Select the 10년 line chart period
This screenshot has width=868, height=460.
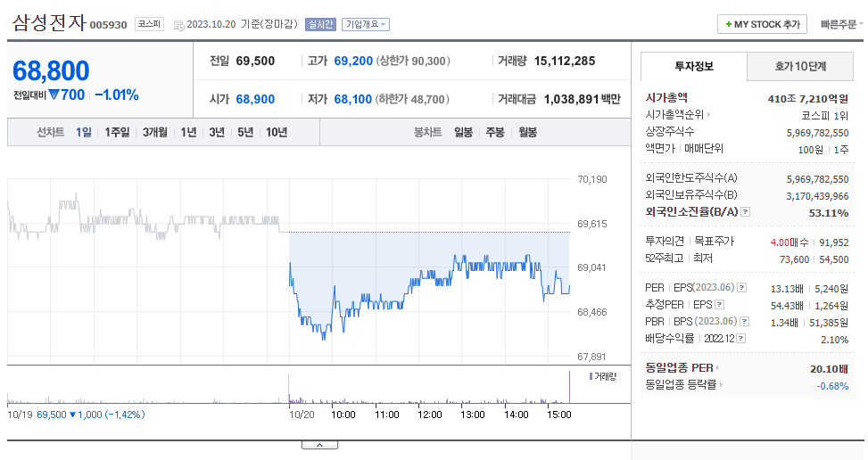[x=277, y=132]
